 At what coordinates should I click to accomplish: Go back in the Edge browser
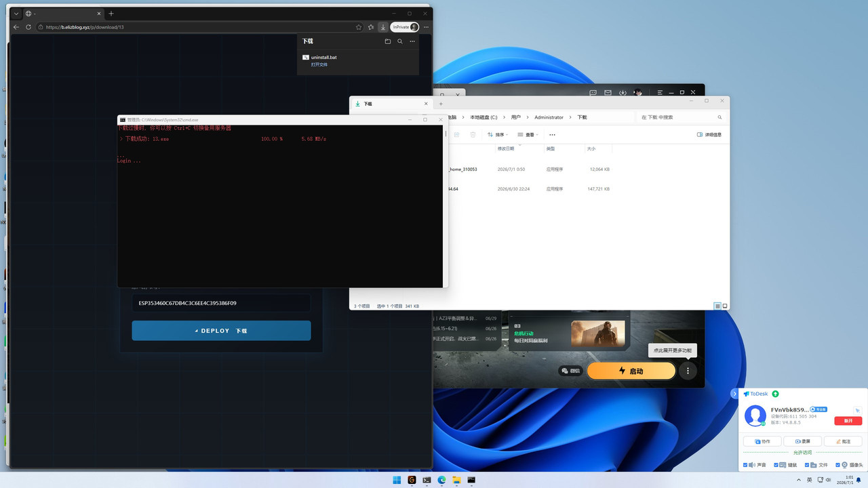[16, 27]
